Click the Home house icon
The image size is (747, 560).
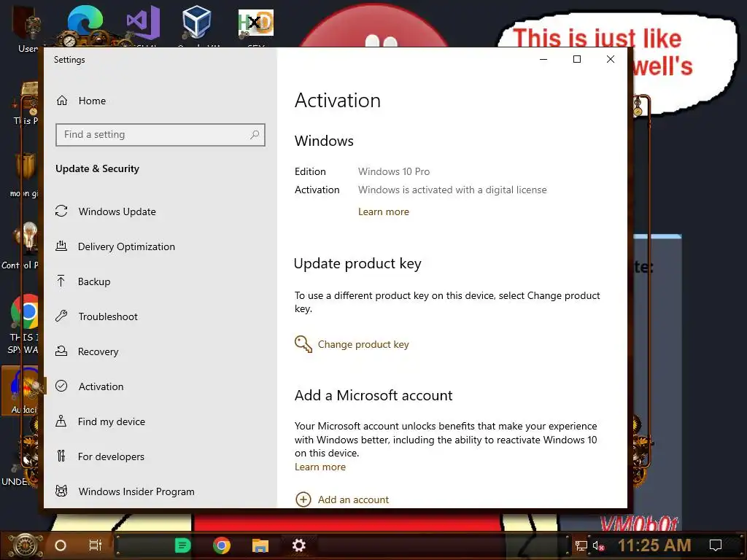pyautogui.click(x=62, y=101)
